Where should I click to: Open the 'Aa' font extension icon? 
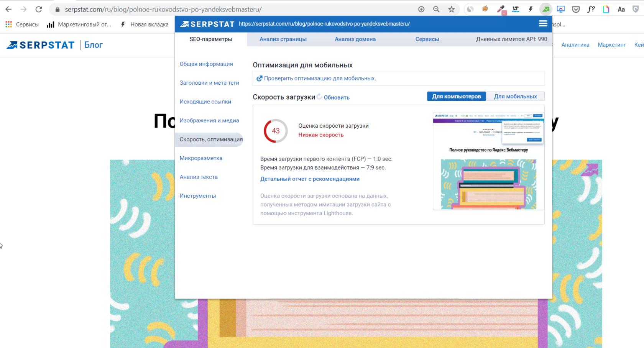tap(621, 9)
